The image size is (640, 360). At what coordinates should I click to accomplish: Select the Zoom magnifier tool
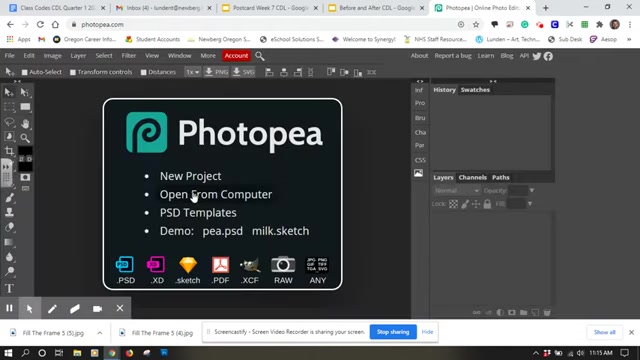coord(25,138)
